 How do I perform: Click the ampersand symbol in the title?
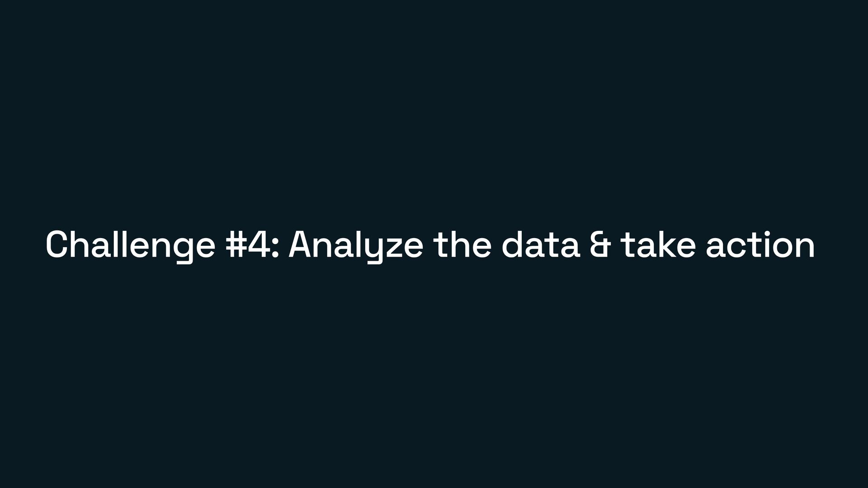point(600,244)
